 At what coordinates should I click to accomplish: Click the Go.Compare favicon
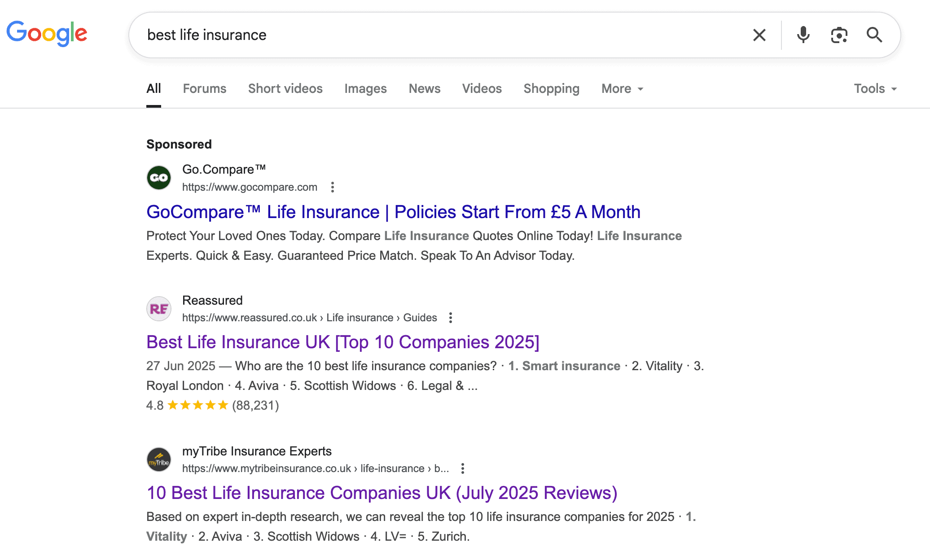click(158, 178)
